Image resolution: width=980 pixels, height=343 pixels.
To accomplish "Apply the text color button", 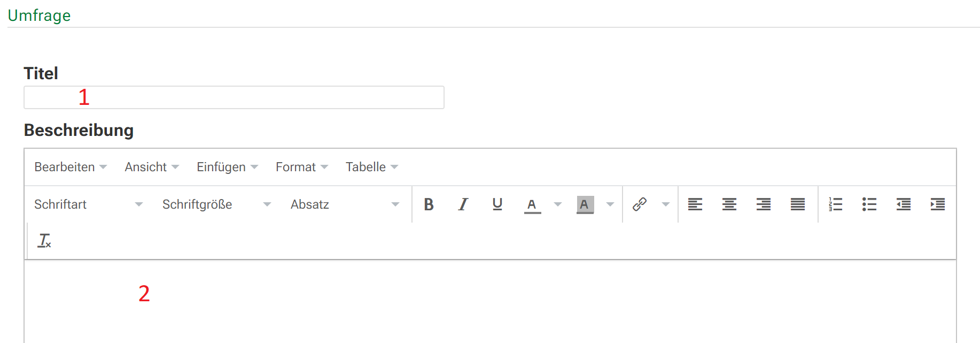I will coord(532,204).
